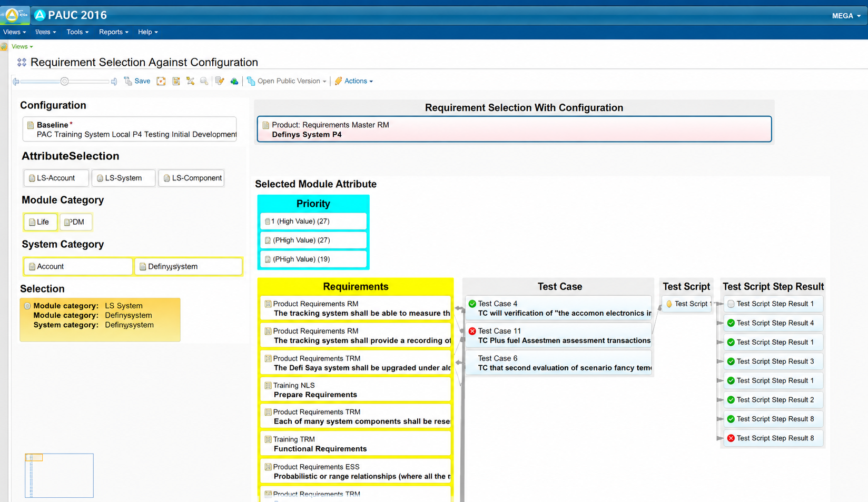The width and height of the screenshot is (868, 502).
Task: Expand the green Views breadcrumb dropdown
Action: point(22,46)
